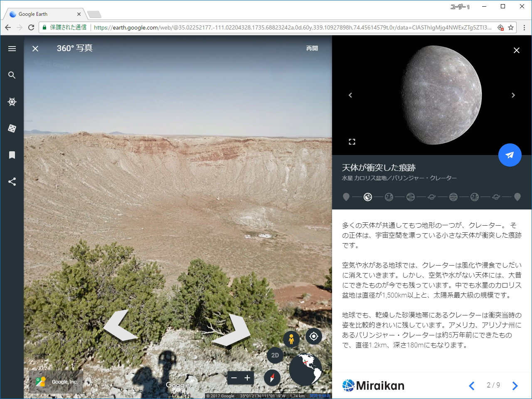Click the paragraph starting 地球でも、乾燥した砂漠地帯
The height and width of the screenshot is (399, 532).
pos(432,330)
